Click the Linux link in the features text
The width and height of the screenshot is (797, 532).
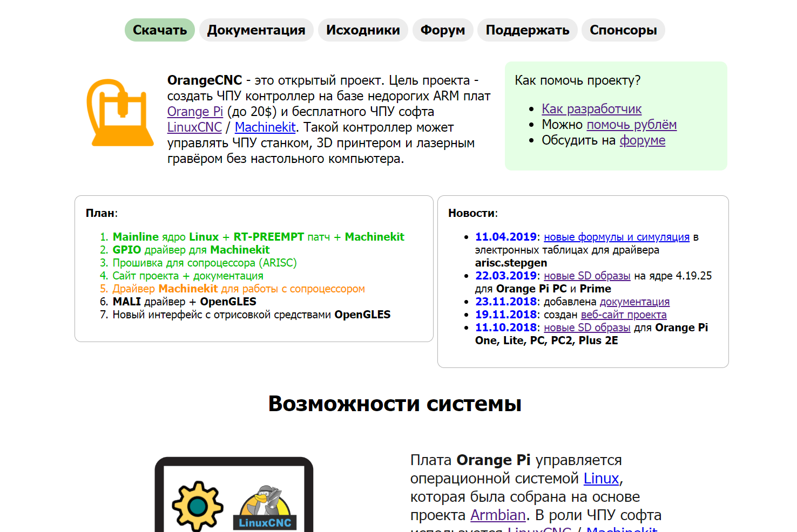[x=601, y=479]
